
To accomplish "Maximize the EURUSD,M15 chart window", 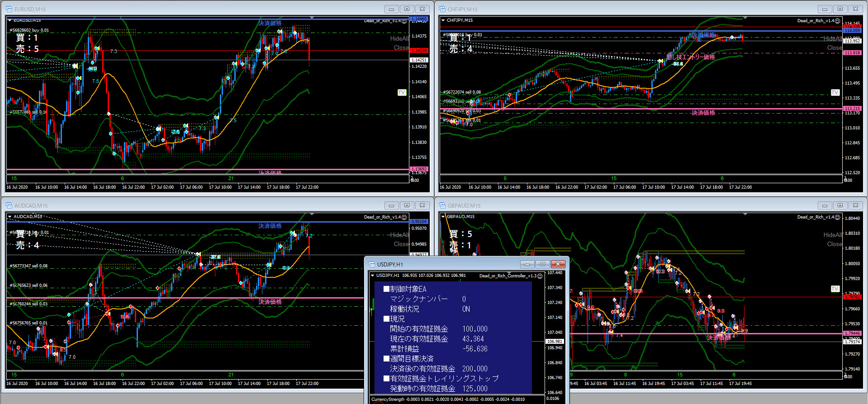I will coord(407,9).
